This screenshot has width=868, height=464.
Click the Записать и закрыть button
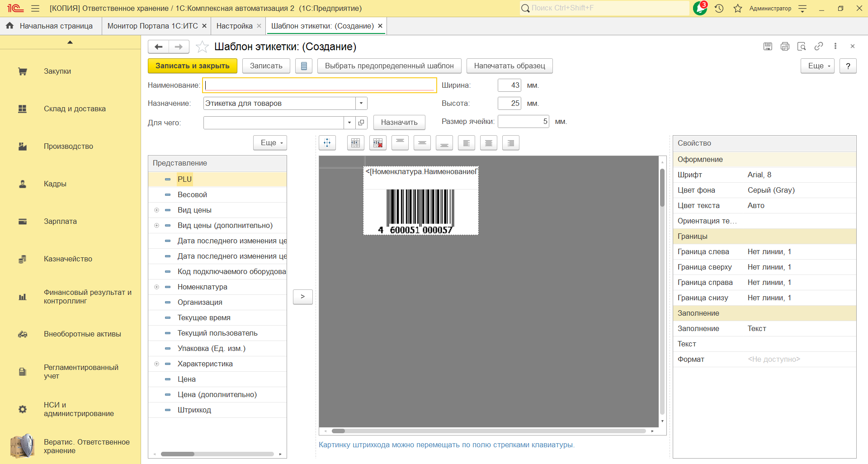(192, 66)
